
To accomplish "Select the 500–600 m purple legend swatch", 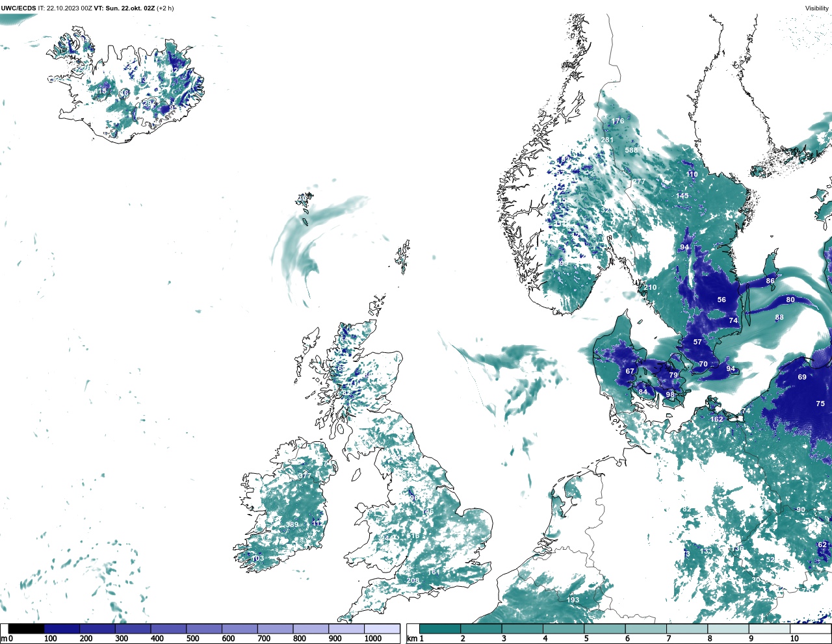I will (x=204, y=629).
